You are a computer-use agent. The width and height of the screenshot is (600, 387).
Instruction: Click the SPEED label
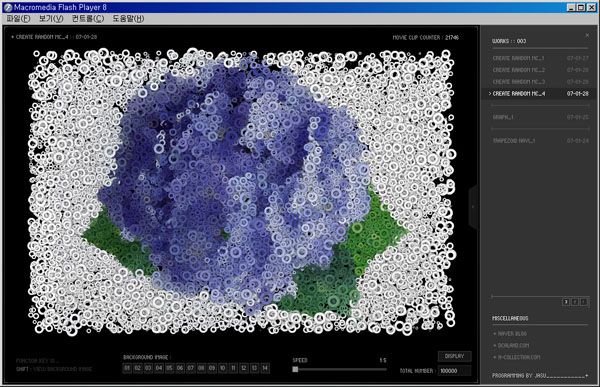[300, 361]
